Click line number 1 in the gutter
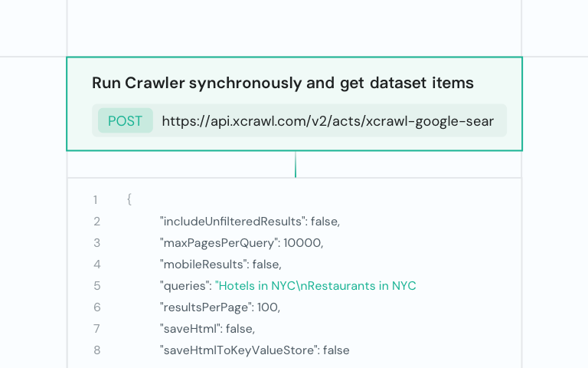The image size is (588, 368). tap(96, 200)
